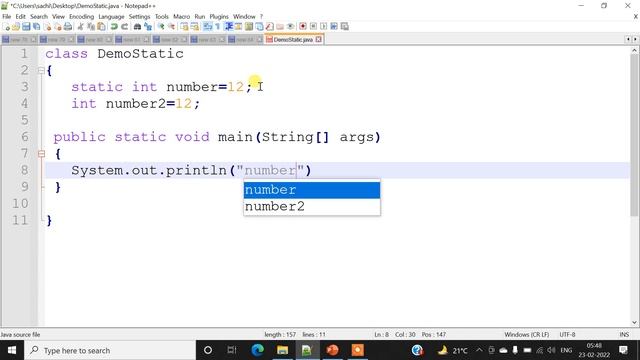Click the Redo toolbar icon

point(124,27)
